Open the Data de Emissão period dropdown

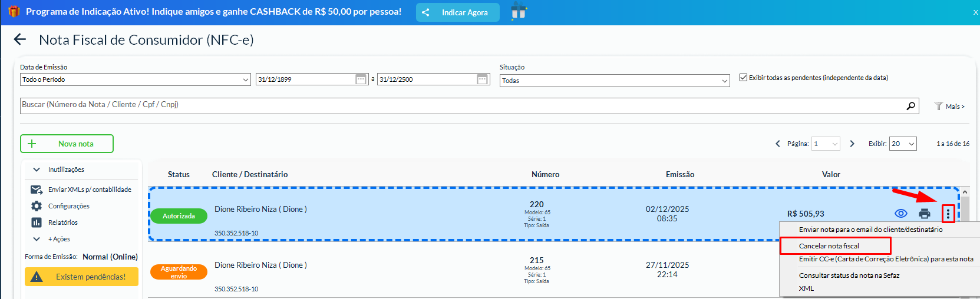[x=135, y=79]
